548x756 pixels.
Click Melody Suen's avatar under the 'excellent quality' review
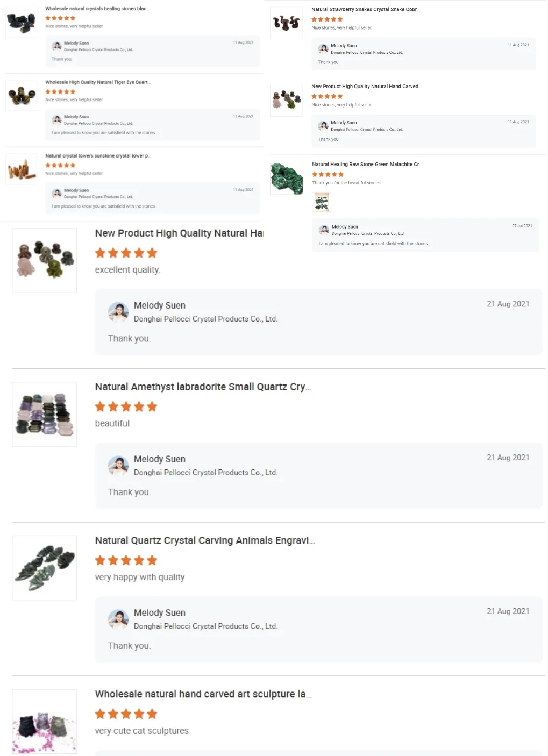click(x=118, y=312)
